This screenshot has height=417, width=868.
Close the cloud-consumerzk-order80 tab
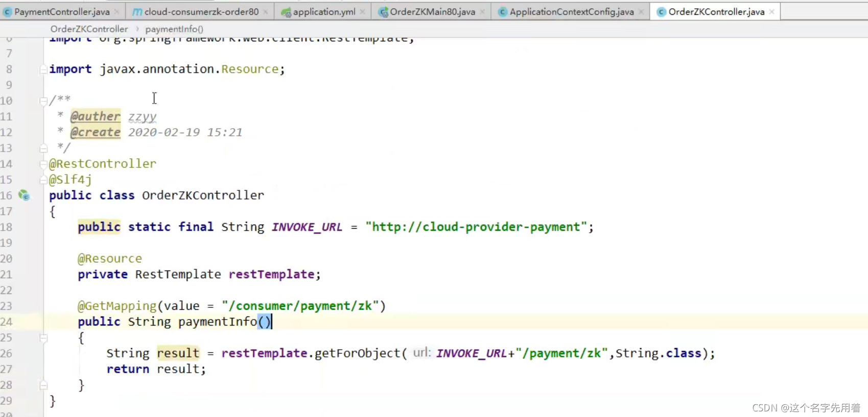[266, 12]
